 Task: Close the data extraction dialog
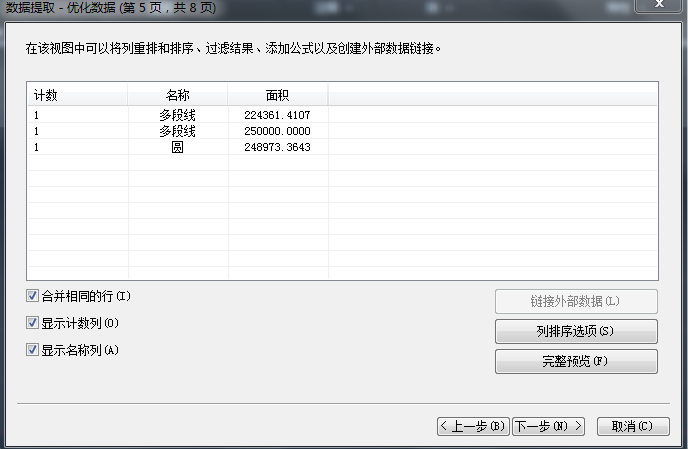659,4
